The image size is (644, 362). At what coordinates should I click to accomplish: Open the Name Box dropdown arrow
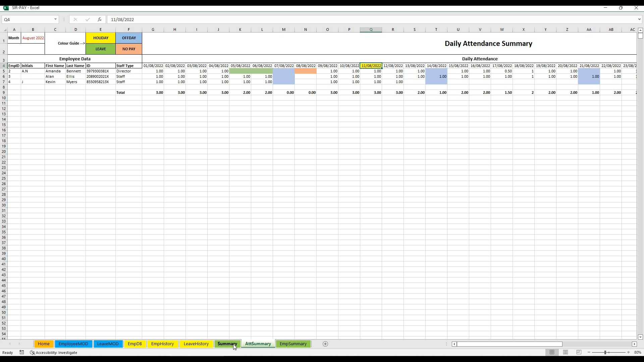(55, 19)
